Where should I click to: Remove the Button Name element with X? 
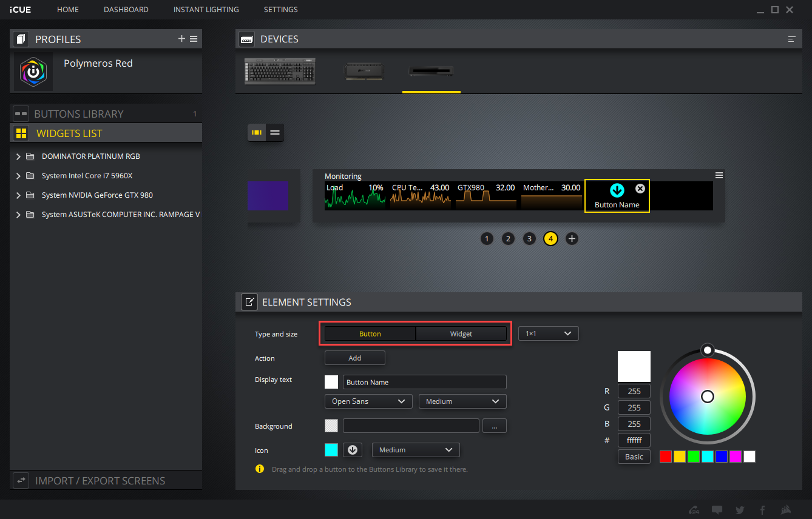click(x=640, y=189)
